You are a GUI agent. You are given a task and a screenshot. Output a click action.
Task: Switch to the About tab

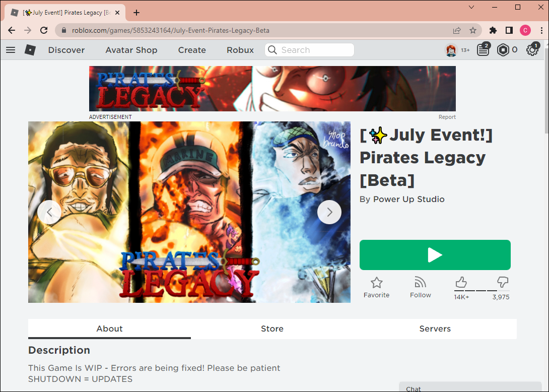coord(110,329)
